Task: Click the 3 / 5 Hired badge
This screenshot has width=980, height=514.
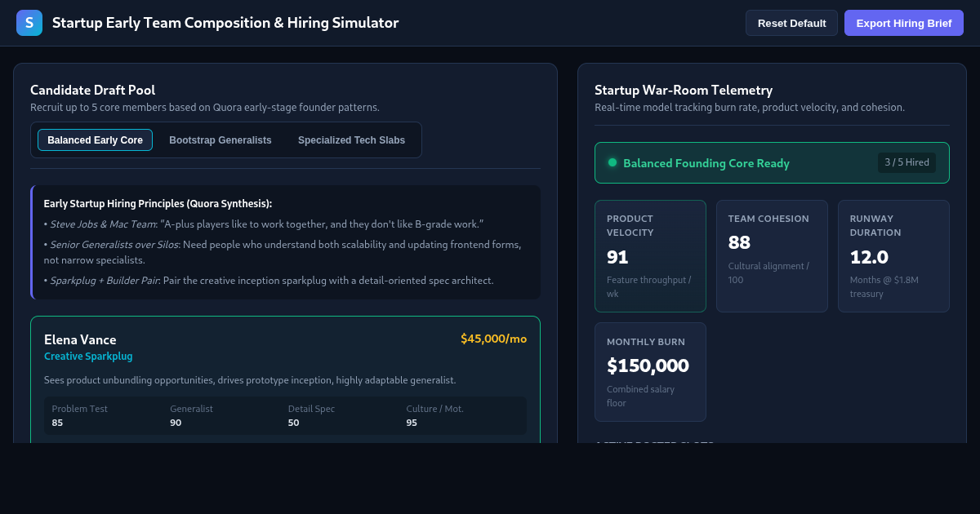Action: coord(906,162)
